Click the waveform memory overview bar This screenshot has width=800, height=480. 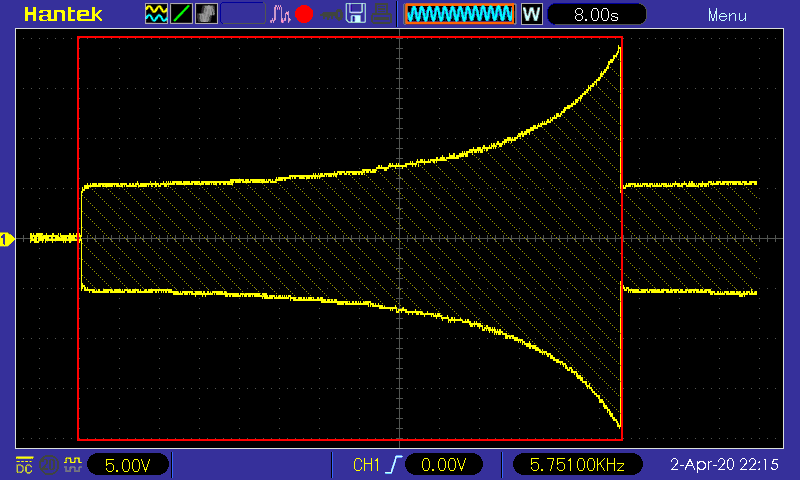460,14
